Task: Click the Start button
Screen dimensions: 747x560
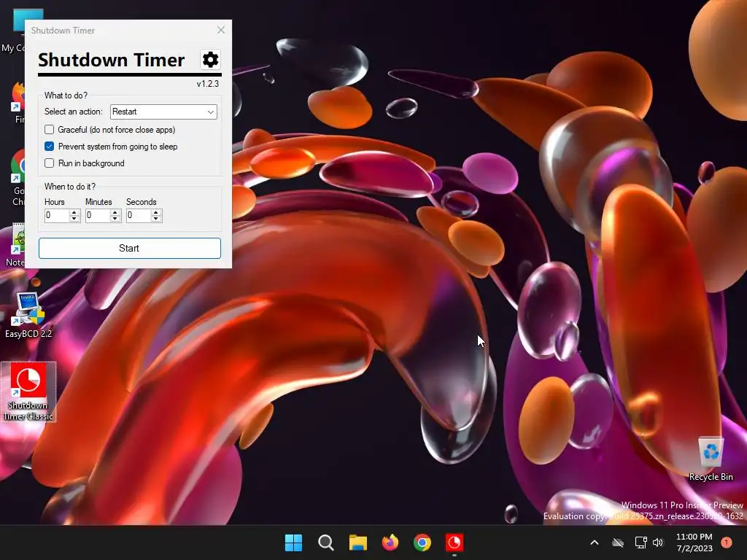Action: pos(130,248)
